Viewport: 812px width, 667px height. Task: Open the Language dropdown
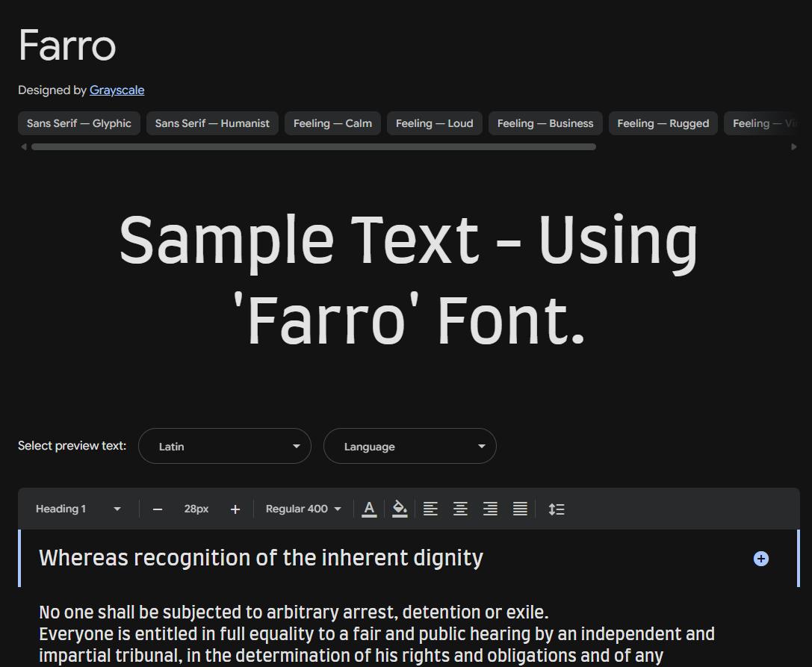coord(410,446)
